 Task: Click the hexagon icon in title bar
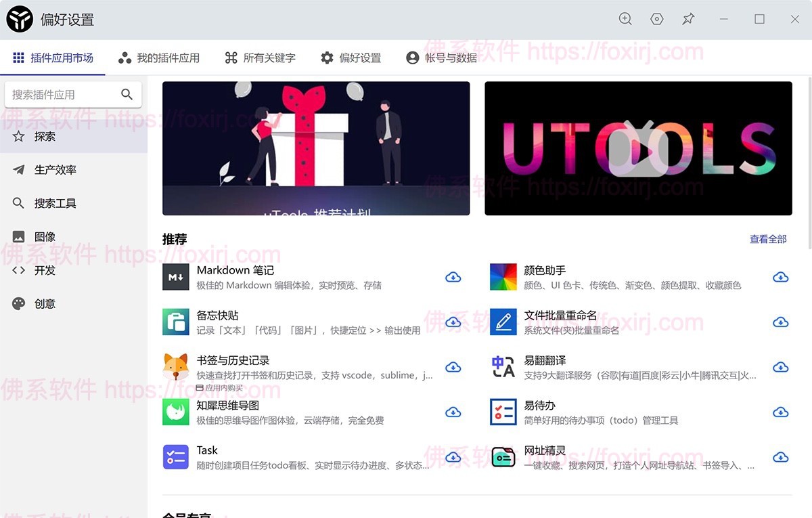pyautogui.click(x=656, y=19)
